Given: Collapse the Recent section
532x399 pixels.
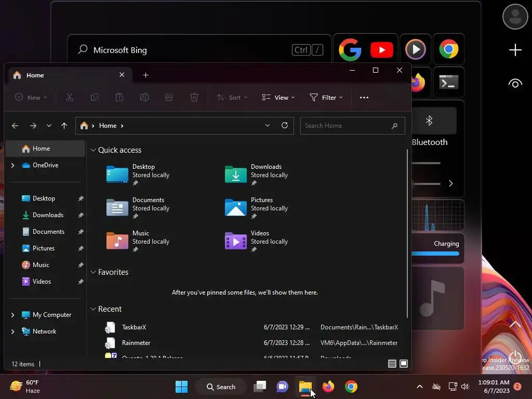Looking at the screenshot, I should [93, 309].
